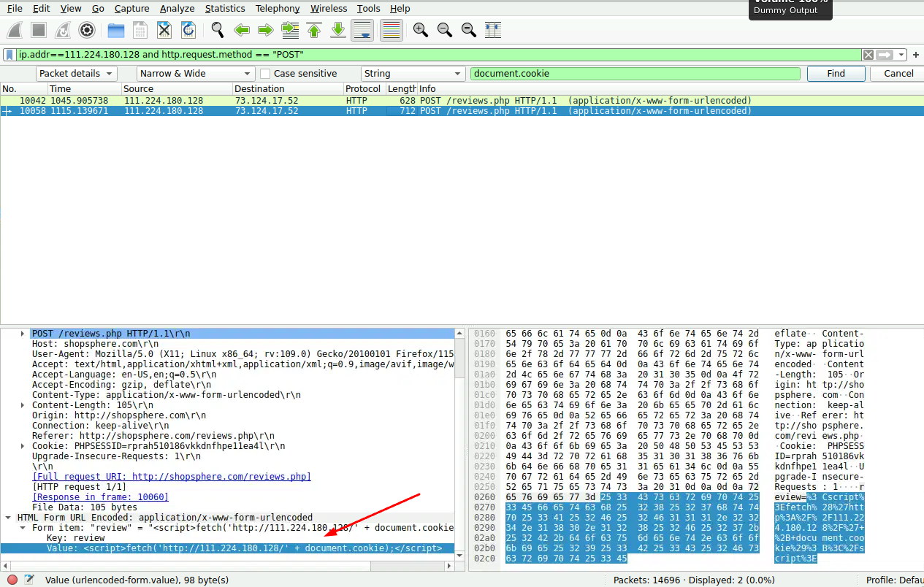Sort by the Protocol column header
The image size is (924, 587).
[x=364, y=88]
